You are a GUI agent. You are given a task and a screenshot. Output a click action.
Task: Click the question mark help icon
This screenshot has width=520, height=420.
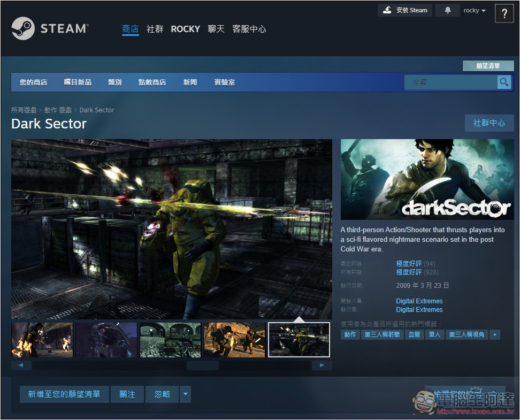(x=504, y=14)
